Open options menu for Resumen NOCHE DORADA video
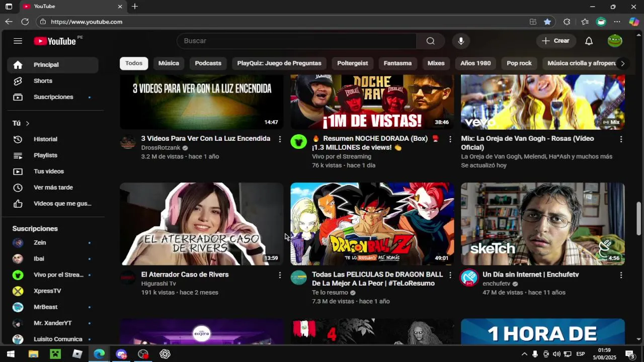This screenshot has height=362, width=644. point(450,139)
